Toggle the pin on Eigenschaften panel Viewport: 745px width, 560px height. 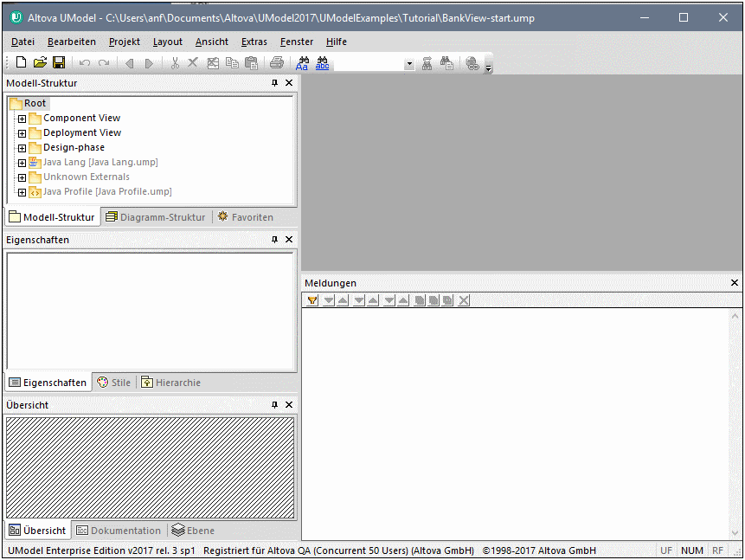click(x=274, y=240)
